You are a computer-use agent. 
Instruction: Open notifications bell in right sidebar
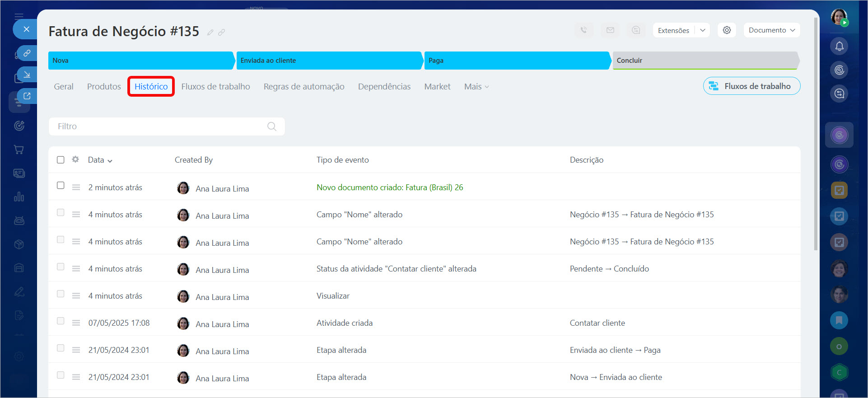pos(839,46)
